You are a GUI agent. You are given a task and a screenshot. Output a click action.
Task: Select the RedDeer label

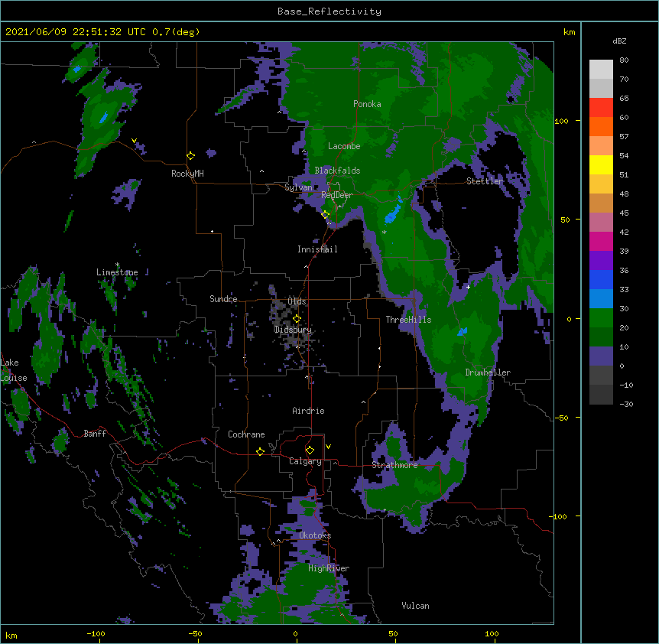pos(336,195)
